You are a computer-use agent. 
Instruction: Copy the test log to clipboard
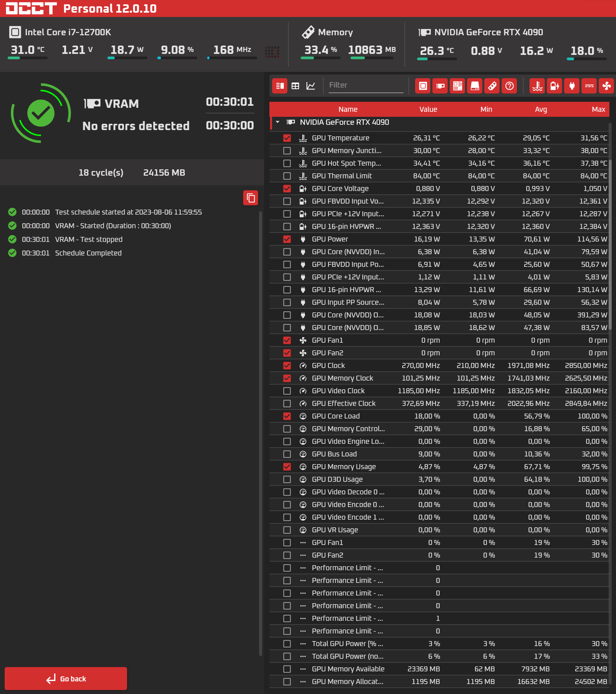(x=250, y=198)
